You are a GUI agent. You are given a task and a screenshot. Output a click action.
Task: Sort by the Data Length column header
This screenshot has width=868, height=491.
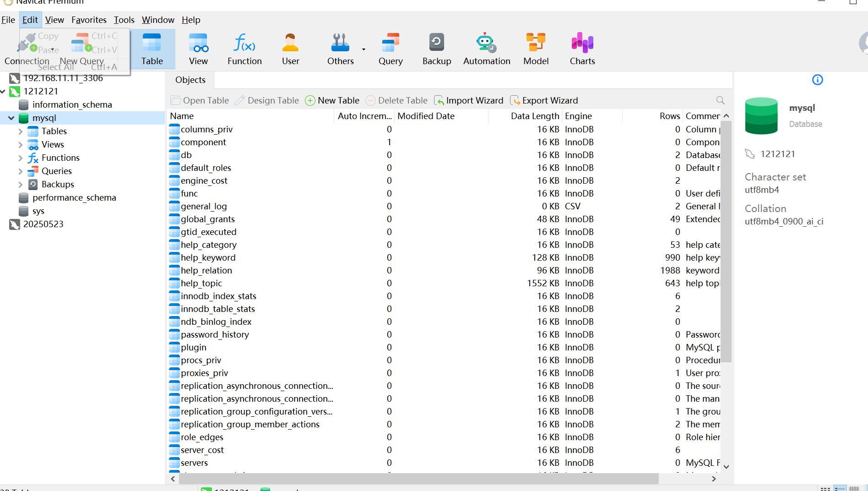525,116
